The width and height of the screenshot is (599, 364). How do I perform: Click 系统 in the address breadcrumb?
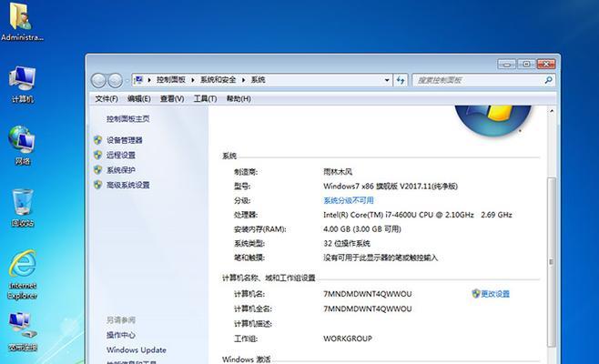click(x=258, y=79)
